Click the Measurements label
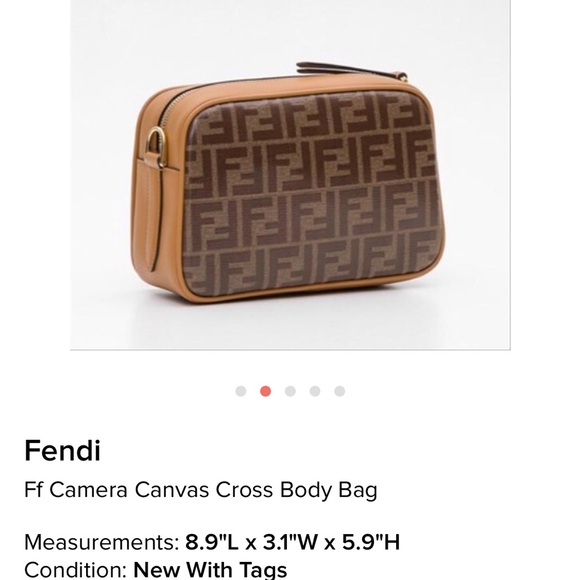Viewport: 580px width, 580px height. [102, 542]
